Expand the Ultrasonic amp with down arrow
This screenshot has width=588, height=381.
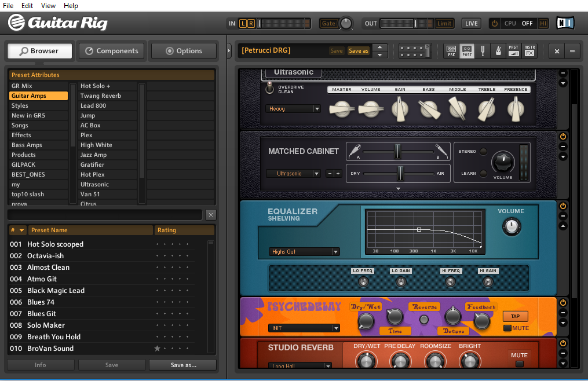[x=563, y=83]
